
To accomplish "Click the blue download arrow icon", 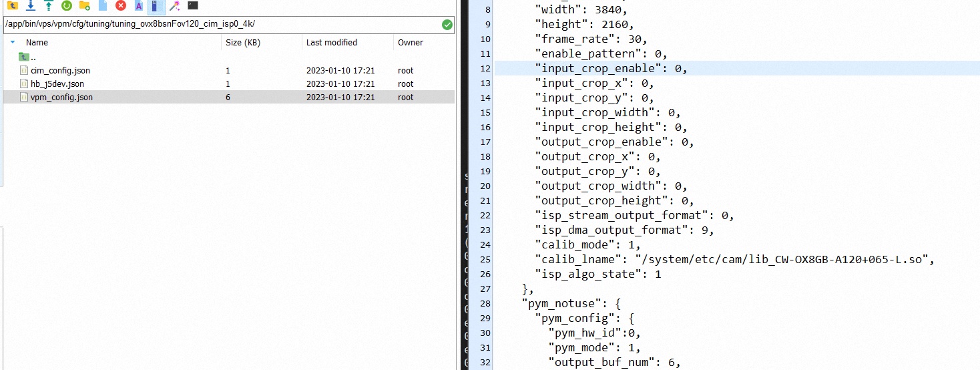I will point(30,6).
